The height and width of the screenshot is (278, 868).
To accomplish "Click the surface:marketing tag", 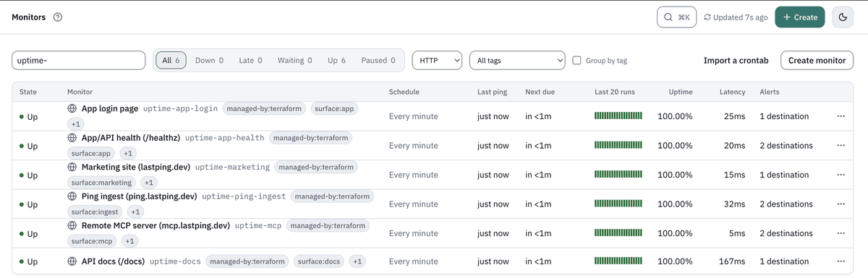I will [x=102, y=183].
